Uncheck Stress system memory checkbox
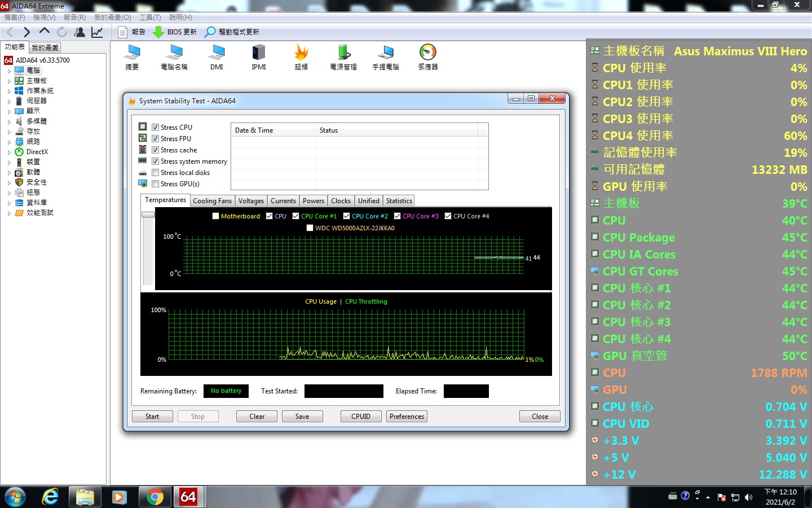The image size is (812, 508). [x=155, y=161]
